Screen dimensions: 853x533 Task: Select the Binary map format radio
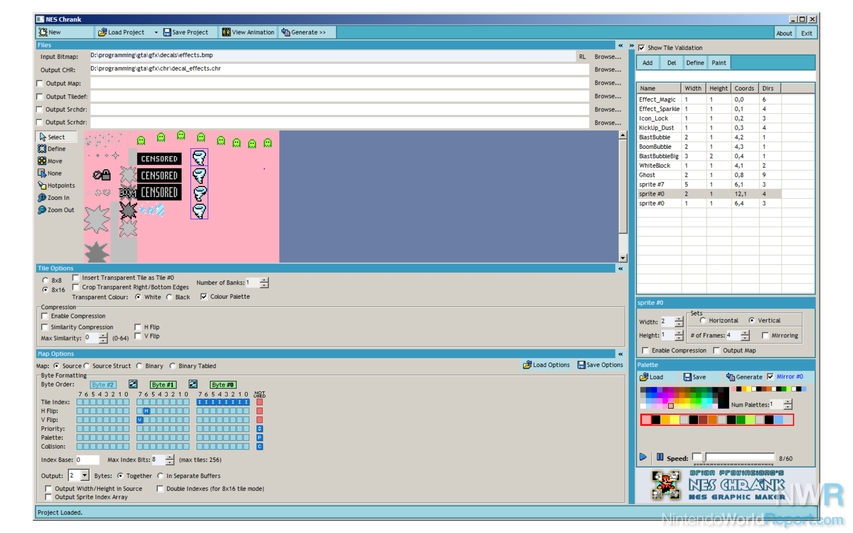click(139, 366)
